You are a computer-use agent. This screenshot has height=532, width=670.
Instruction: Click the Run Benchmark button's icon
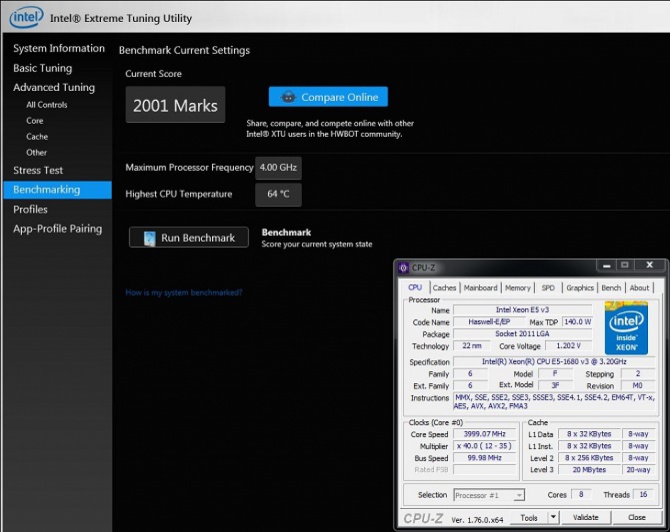(150, 238)
